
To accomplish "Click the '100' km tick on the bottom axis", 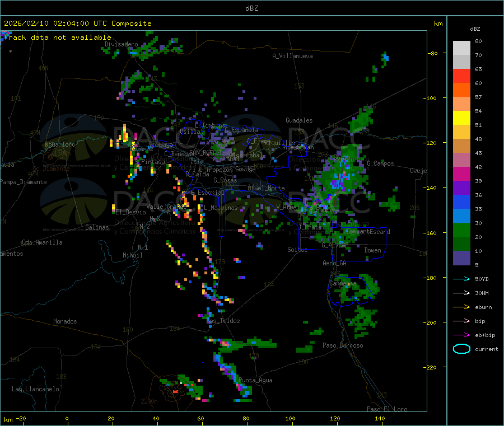I will point(290,418).
